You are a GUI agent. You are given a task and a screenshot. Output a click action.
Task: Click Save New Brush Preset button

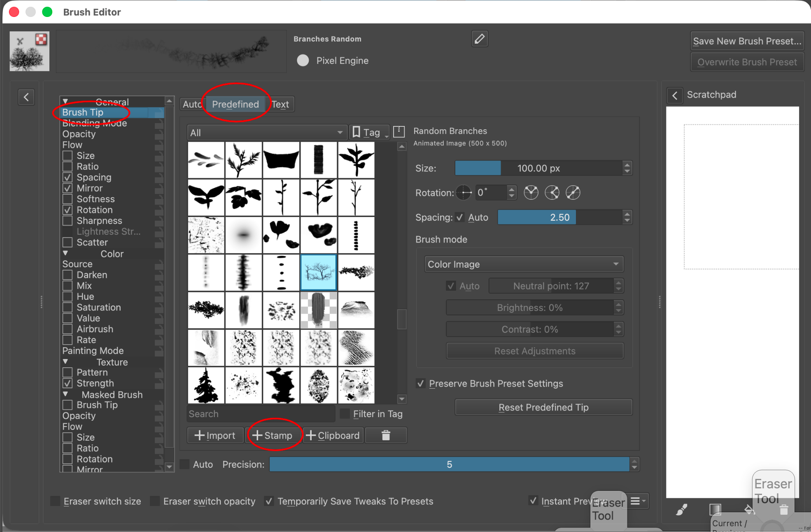(x=747, y=41)
